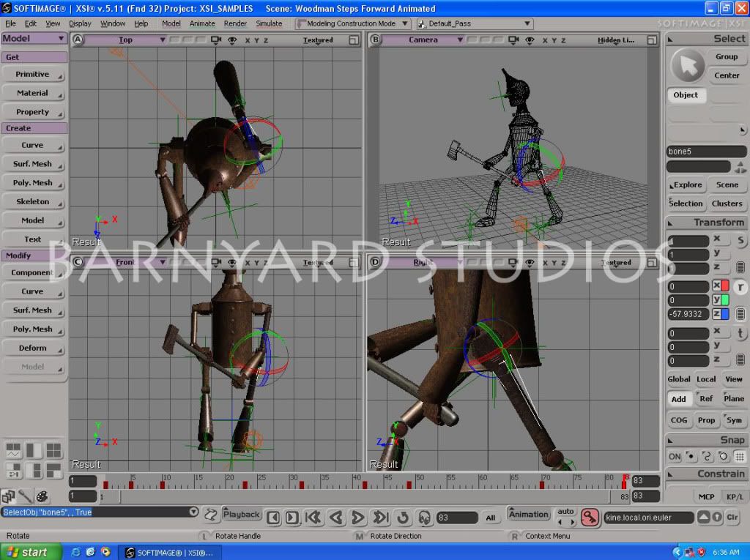This screenshot has height=560, width=750.
Task: Play the animation backward
Action: 336,517
